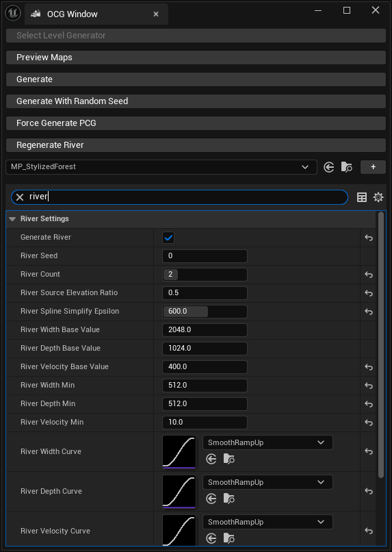Screen dimensions: 392x552
Task: Reset River Depth Min to default
Action: [x=369, y=404]
